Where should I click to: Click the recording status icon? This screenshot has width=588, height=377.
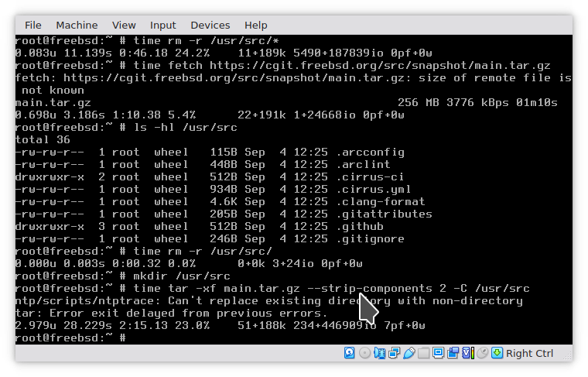[453, 353]
